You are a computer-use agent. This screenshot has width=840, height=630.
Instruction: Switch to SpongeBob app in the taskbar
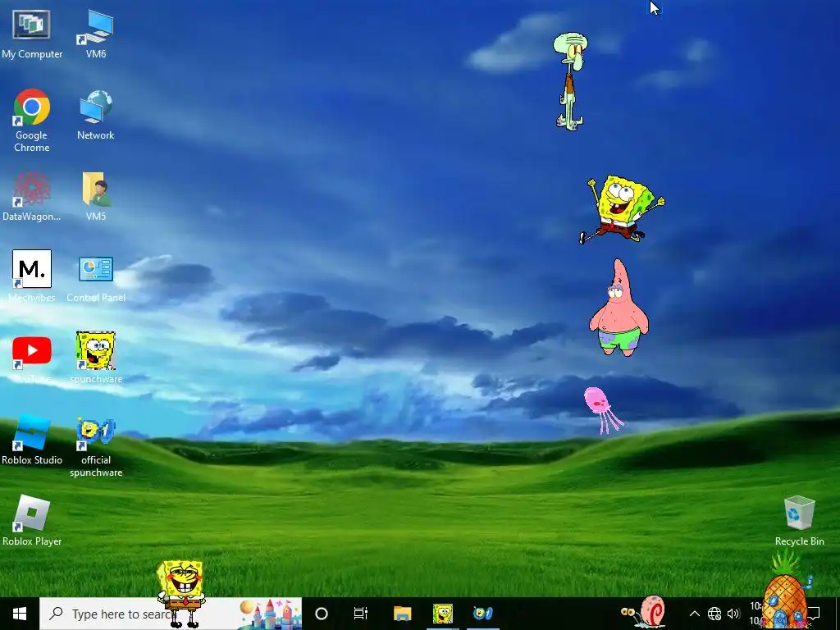pyautogui.click(x=442, y=614)
